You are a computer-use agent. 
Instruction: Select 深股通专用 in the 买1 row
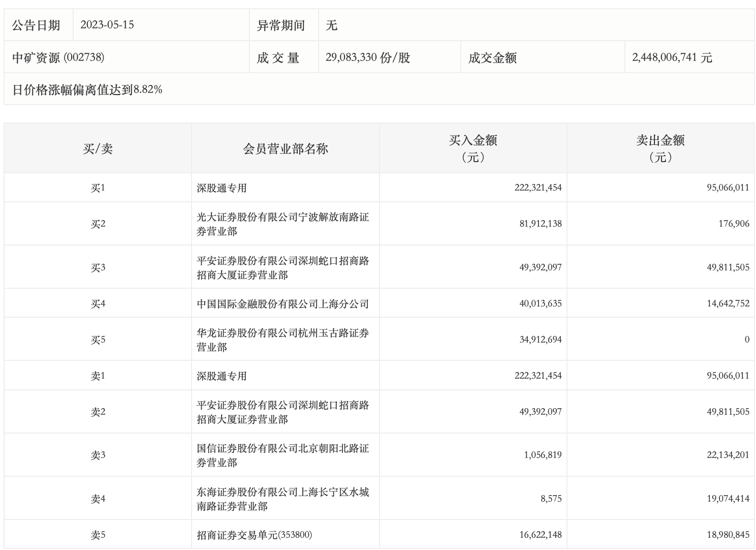click(222, 188)
